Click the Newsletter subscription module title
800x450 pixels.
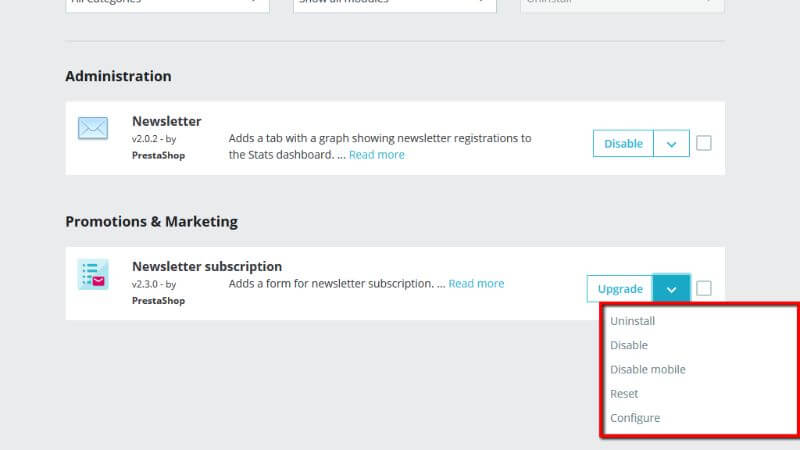pyautogui.click(x=207, y=266)
